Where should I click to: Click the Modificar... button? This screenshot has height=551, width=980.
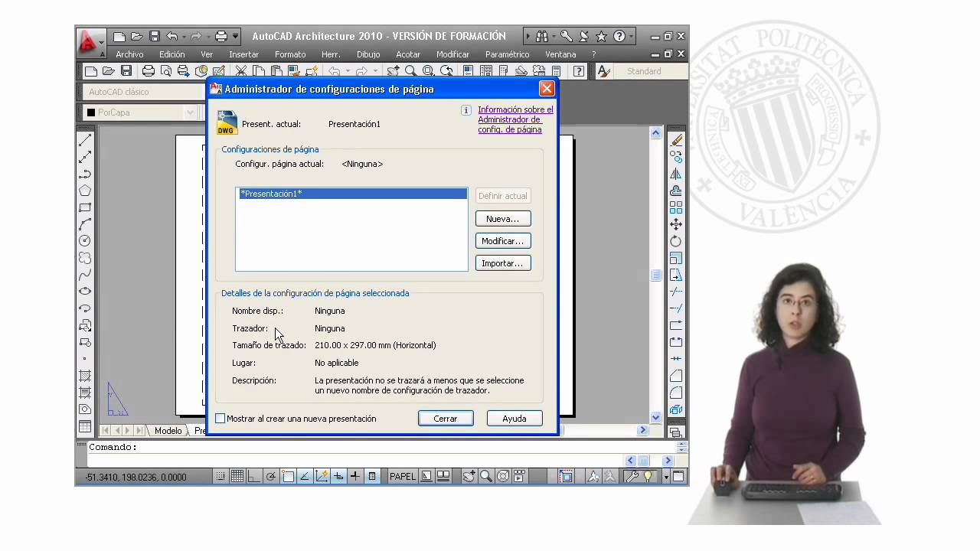pyautogui.click(x=503, y=241)
